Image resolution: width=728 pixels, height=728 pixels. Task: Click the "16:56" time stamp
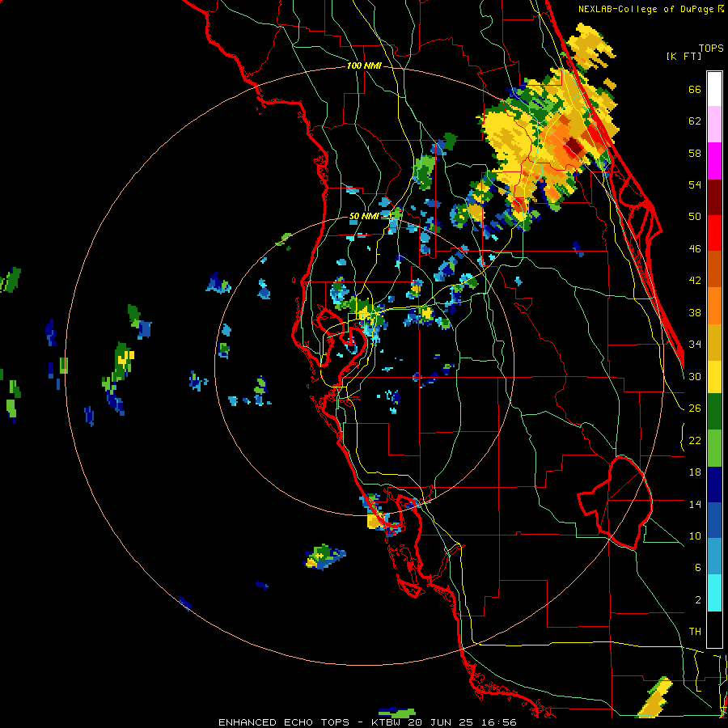point(500,722)
